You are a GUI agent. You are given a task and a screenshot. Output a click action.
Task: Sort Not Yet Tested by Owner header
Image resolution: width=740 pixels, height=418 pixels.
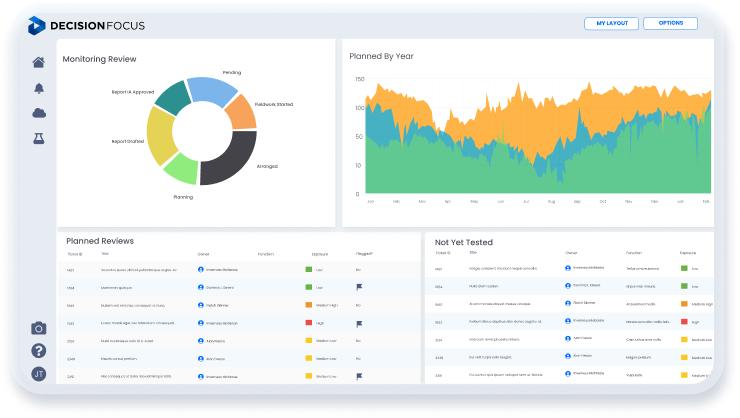click(571, 253)
